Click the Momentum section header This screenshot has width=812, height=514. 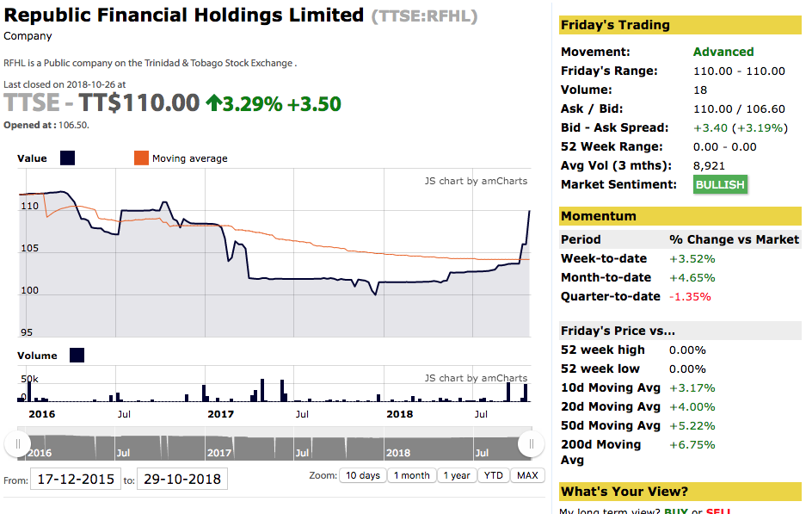coord(680,216)
